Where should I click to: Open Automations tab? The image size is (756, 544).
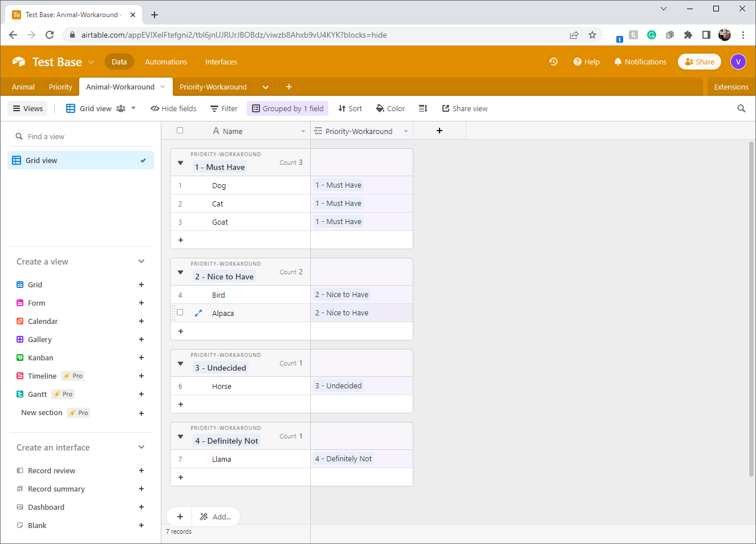pyautogui.click(x=166, y=62)
